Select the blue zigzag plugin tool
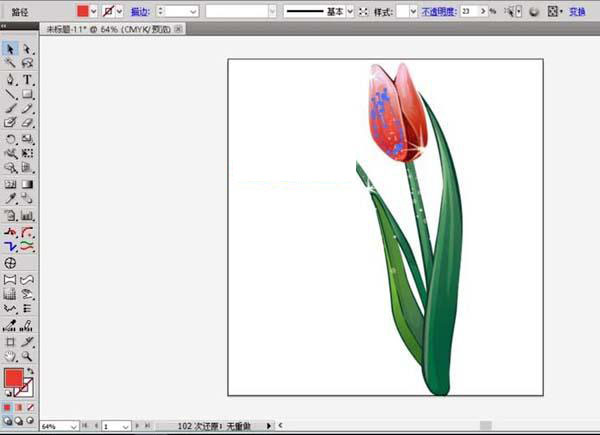The image size is (600, 435). pyautogui.click(x=10, y=246)
